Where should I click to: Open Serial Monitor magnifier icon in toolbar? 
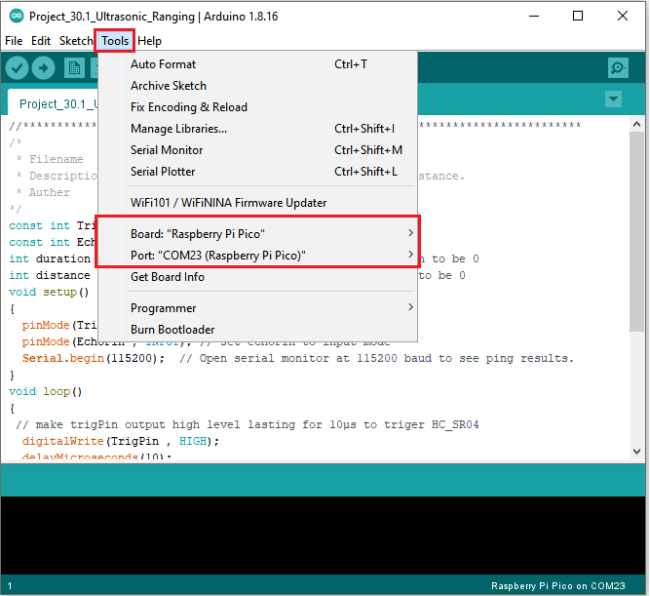coord(618,68)
